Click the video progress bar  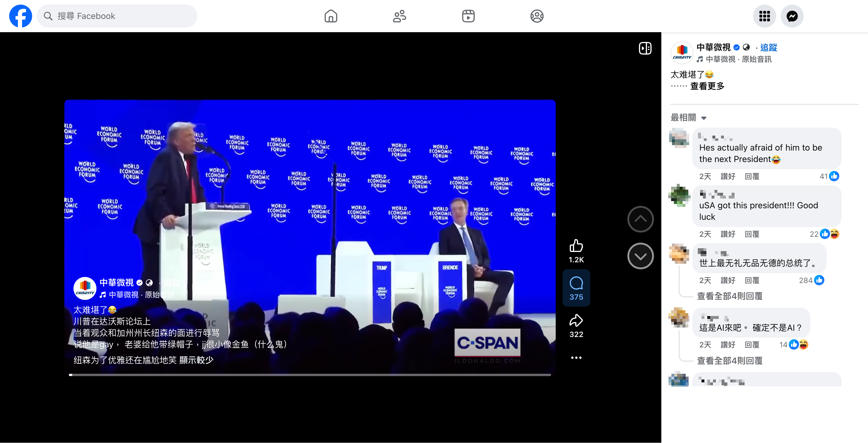point(310,375)
